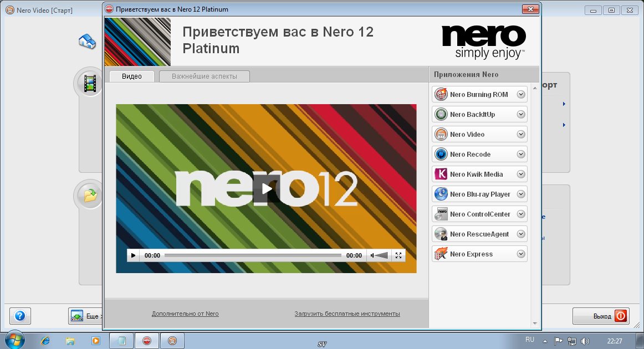Open the Дополнительно от Nero link
This screenshot has width=644, height=349.
185,314
